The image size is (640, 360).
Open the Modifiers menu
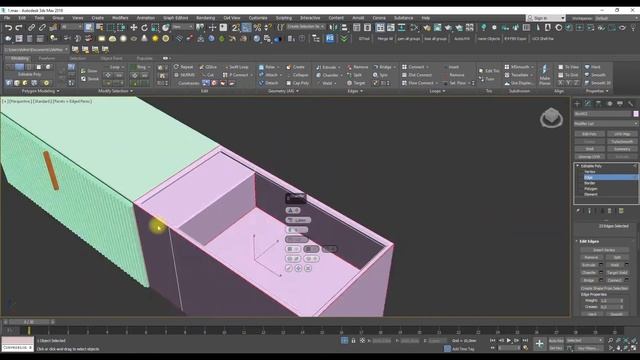[120, 18]
